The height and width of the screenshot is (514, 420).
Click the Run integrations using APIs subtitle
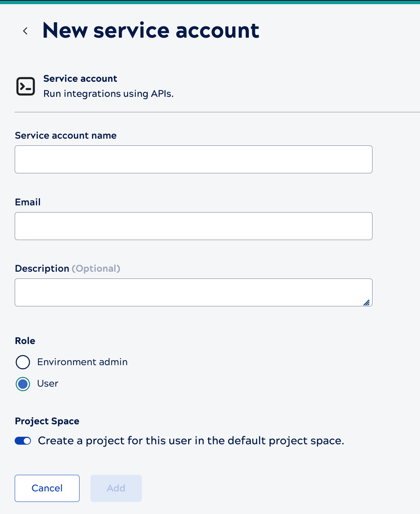(x=109, y=93)
